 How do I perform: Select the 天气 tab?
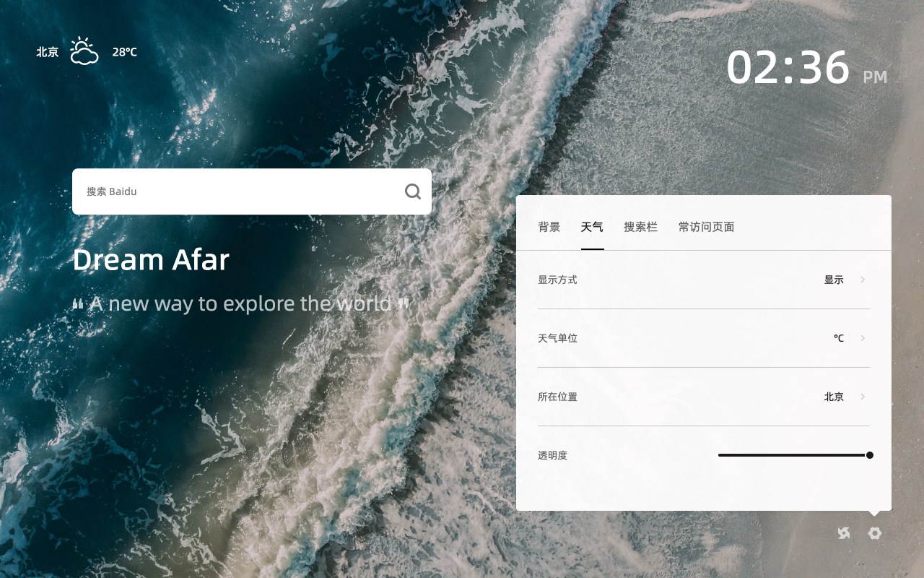coord(593,227)
